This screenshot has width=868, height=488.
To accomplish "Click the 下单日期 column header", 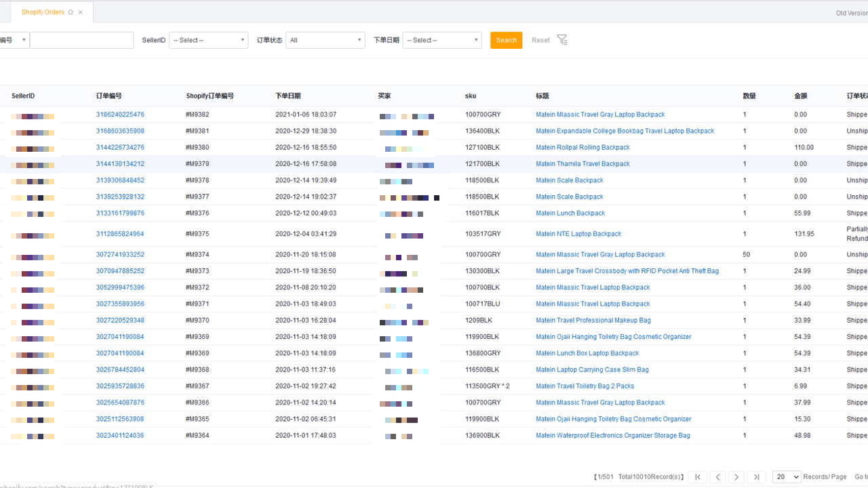I will (x=288, y=96).
